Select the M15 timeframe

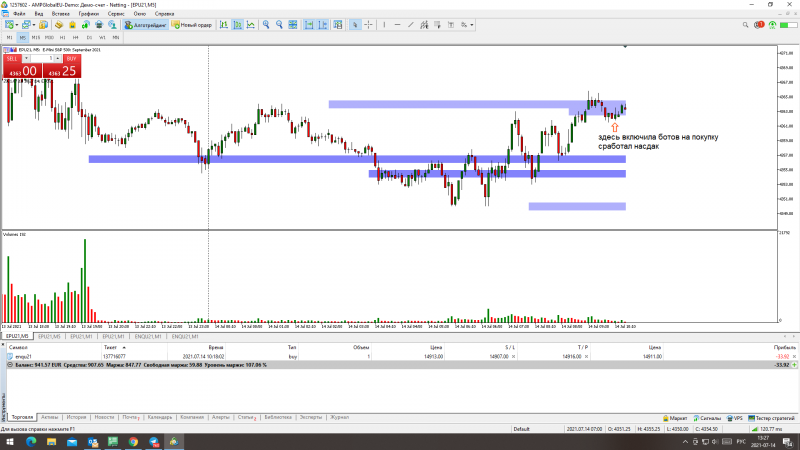(36, 37)
